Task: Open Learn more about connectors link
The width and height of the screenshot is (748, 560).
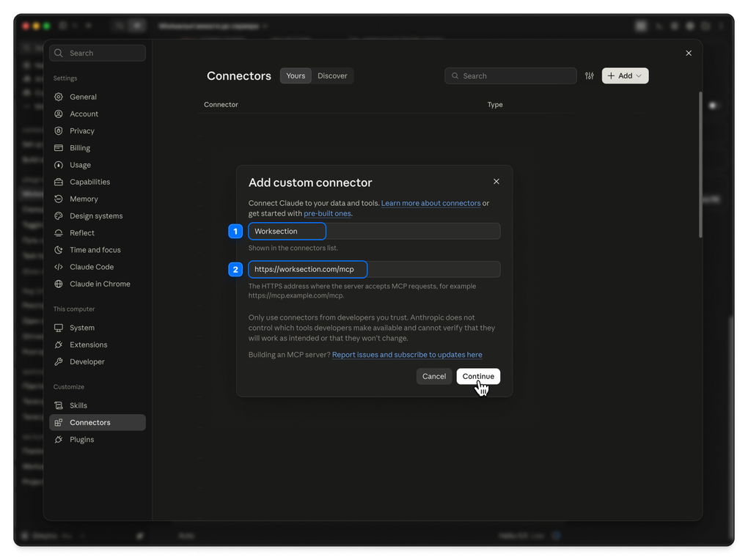Action: point(430,203)
